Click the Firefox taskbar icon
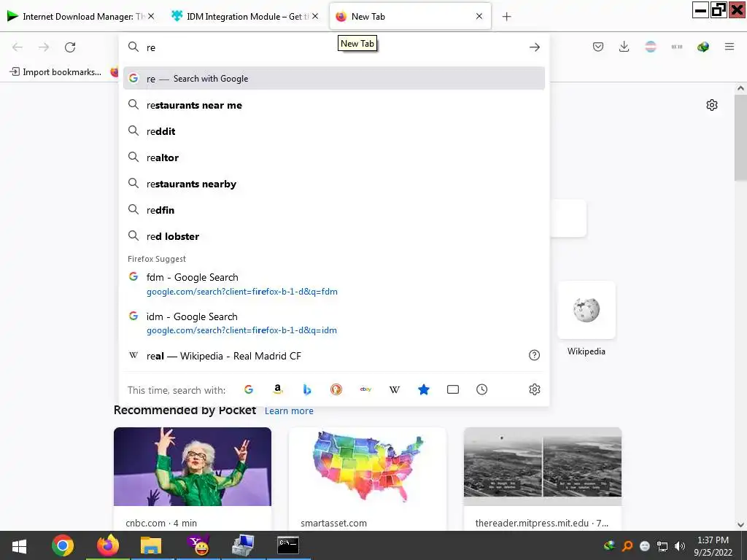This screenshot has width=747, height=560. coord(108,545)
